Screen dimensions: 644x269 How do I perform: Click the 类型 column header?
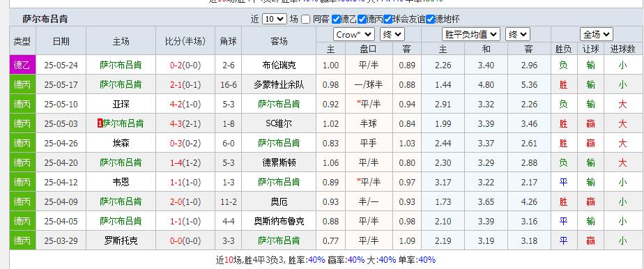click(22, 41)
